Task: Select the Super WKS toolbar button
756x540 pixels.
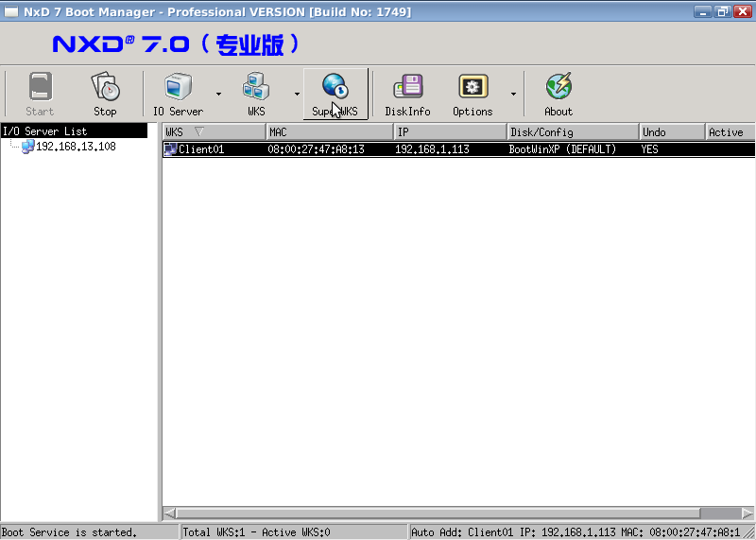Action: coord(335,95)
